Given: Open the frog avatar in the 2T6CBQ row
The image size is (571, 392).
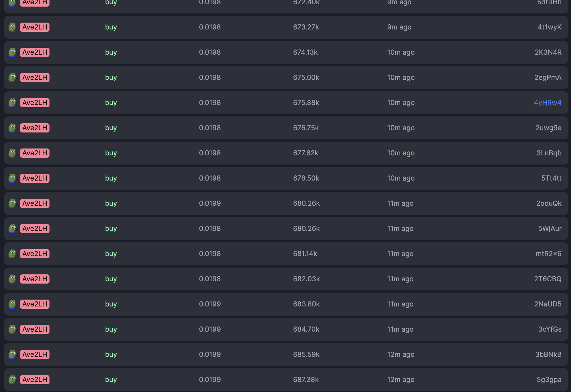Looking at the screenshot, I should point(13,279).
